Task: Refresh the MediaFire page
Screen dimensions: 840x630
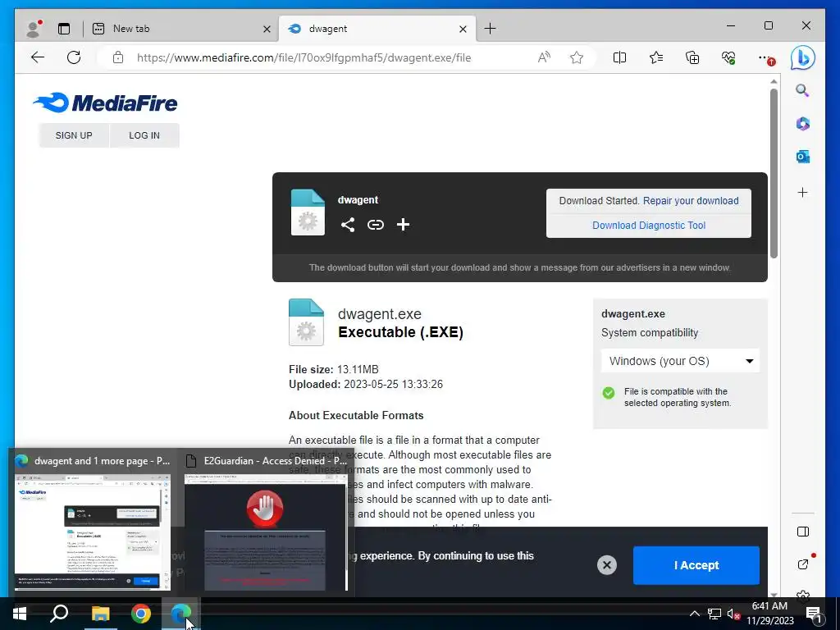Action: point(74,58)
